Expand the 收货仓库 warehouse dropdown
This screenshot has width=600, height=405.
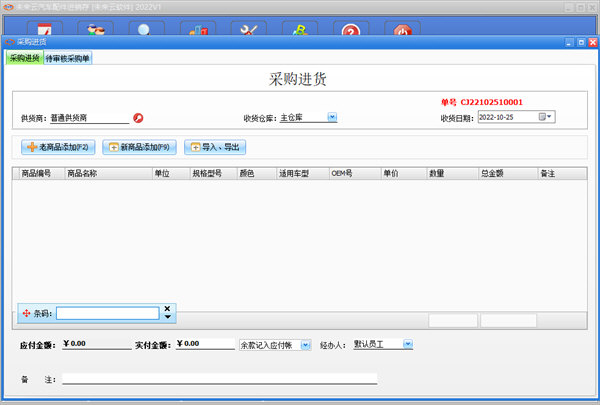[332, 117]
